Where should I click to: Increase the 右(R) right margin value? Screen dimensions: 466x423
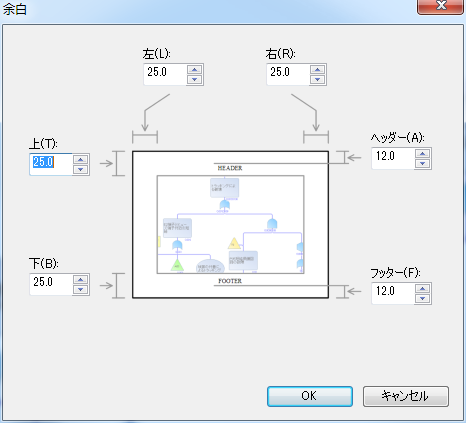point(317,69)
